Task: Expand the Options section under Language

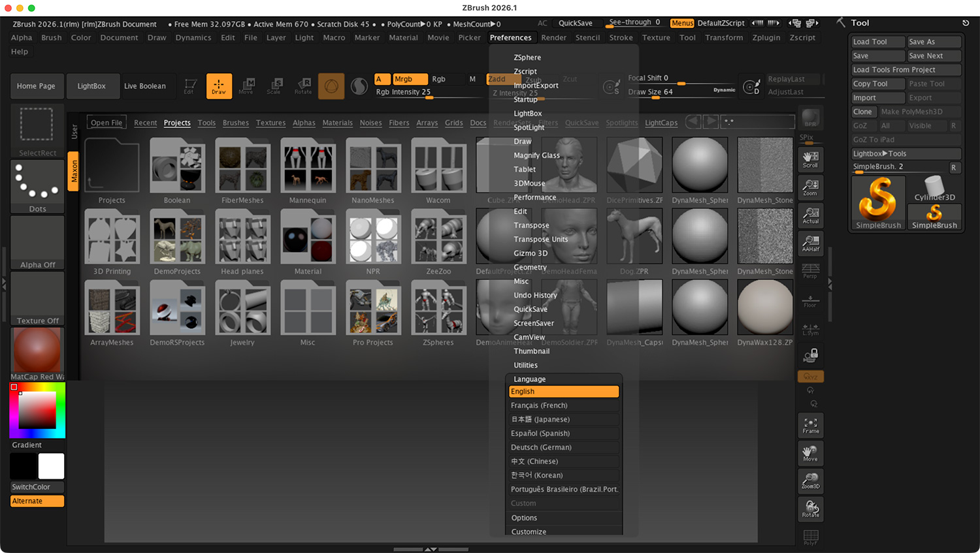Action: coord(524,518)
